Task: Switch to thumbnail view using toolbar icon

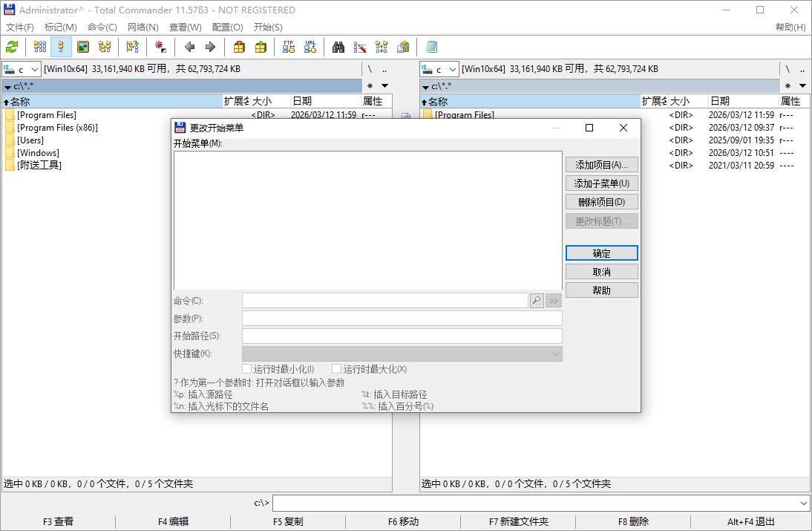Action: (83, 47)
